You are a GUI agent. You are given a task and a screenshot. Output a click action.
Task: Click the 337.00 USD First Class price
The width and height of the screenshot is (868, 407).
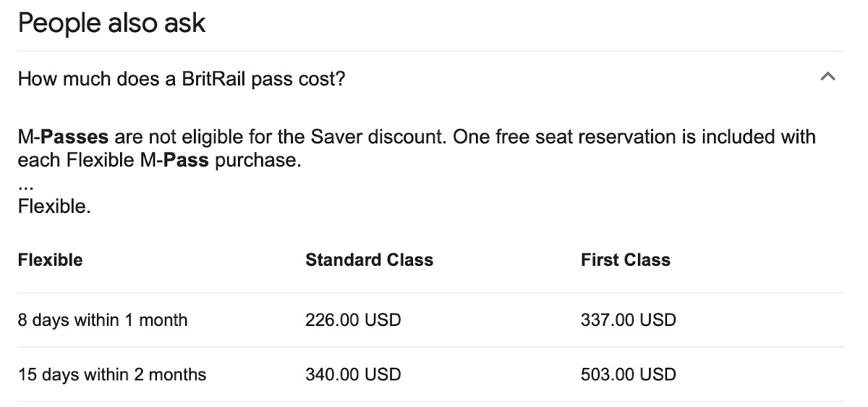pyautogui.click(x=628, y=319)
